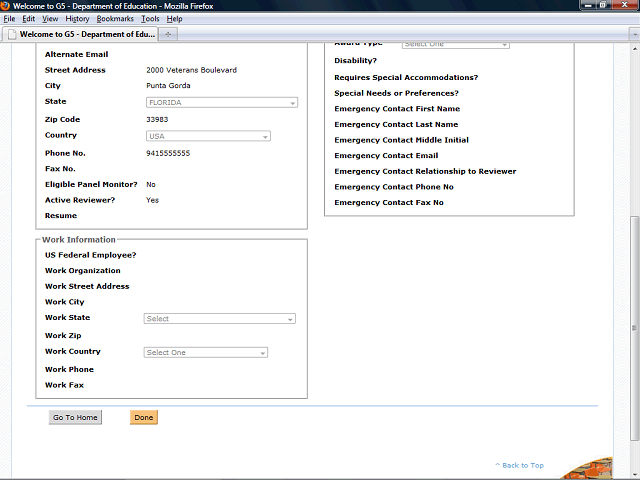Click the Emergency Contact Phone No label
The image size is (640, 480).
tap(394, 187)
